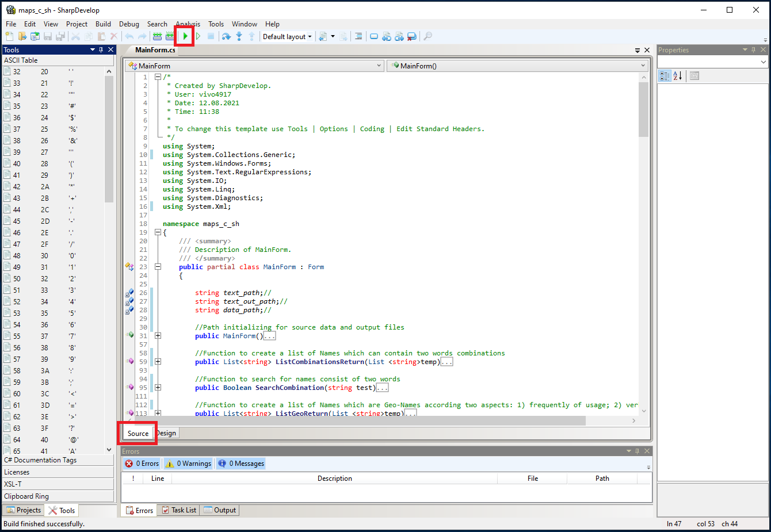Switch to the Output tab

(x=219, y=510)
